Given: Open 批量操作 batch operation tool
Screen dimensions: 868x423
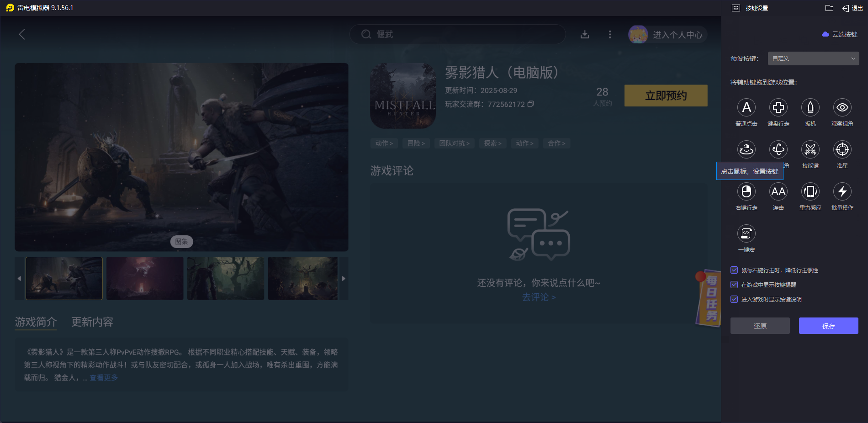Looking at the screenshot, I should [x=842, y=192].
